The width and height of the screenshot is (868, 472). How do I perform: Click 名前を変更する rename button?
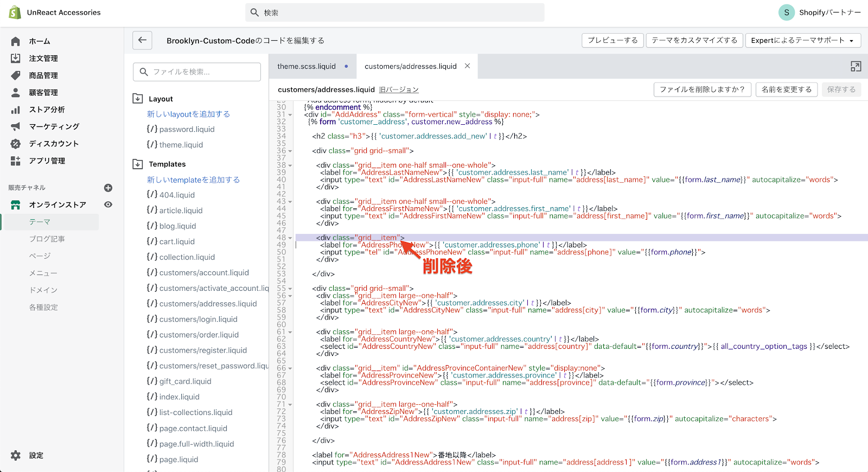click(x=786, y=90)
